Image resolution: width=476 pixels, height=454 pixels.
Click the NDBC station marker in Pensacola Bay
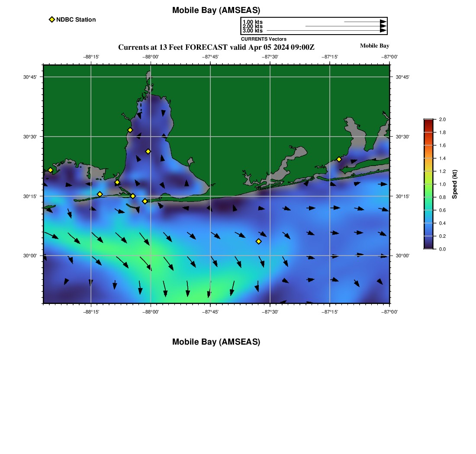(x=339, y=159)
